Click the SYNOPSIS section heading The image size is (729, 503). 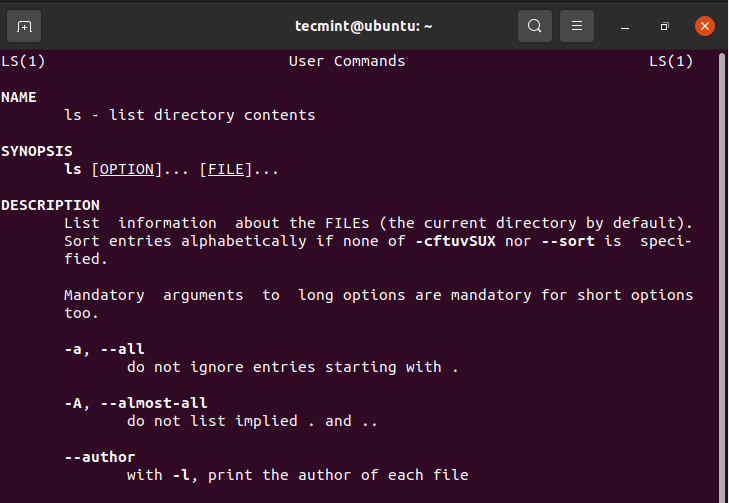(x=37, y=151)
